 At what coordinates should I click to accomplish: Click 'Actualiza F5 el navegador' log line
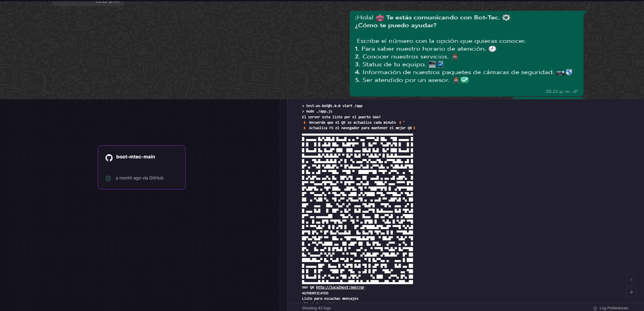359,128
